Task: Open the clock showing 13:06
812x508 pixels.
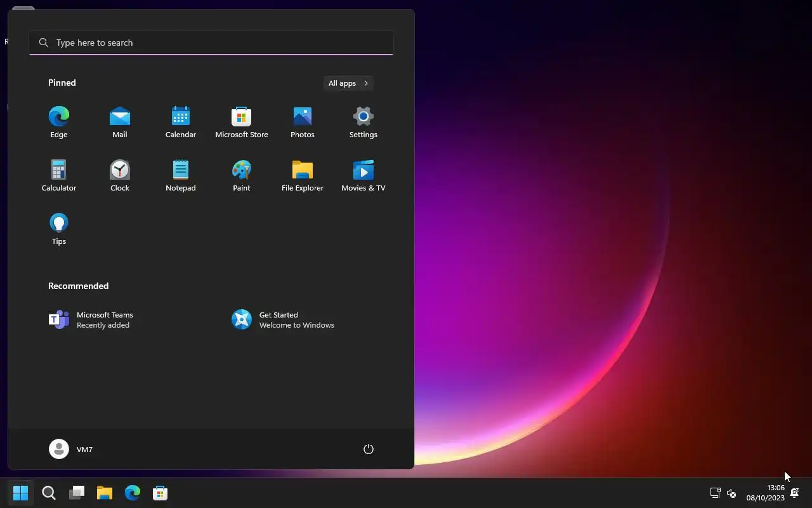Action: [765, 493]
